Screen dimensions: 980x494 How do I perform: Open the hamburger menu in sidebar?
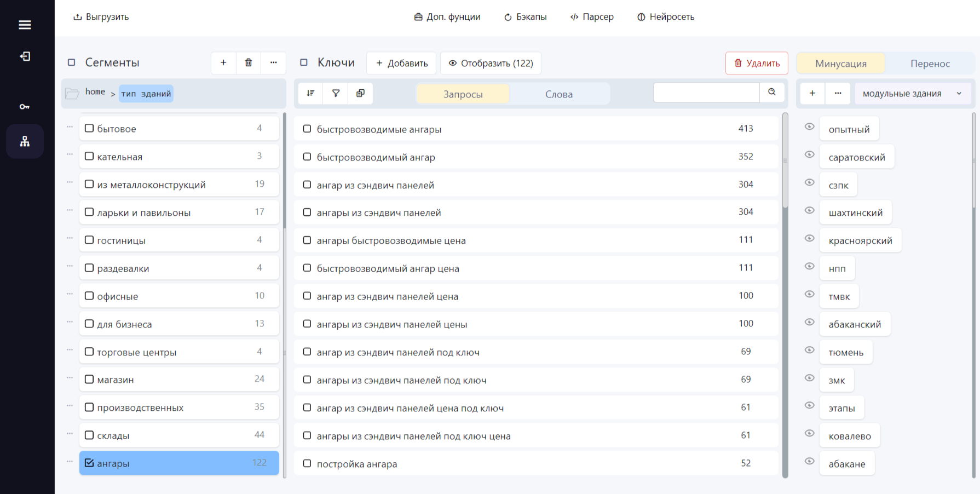click(x=25, y=25)
